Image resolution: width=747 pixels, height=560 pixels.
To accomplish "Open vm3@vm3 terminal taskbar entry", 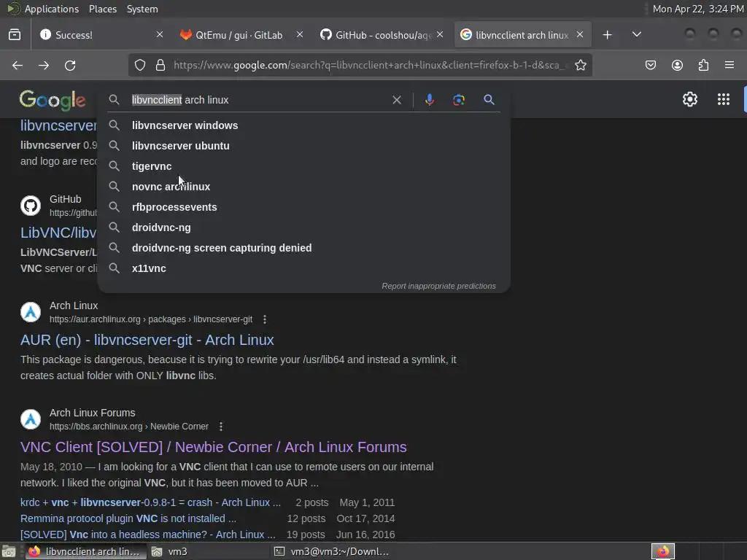I will point(330,551).
